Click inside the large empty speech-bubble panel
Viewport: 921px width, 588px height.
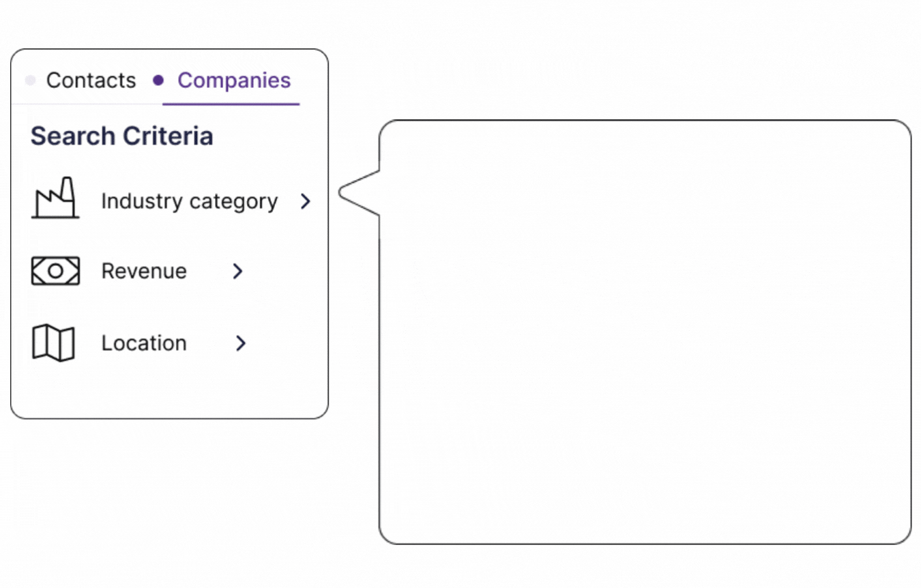(x=645, y=332)
